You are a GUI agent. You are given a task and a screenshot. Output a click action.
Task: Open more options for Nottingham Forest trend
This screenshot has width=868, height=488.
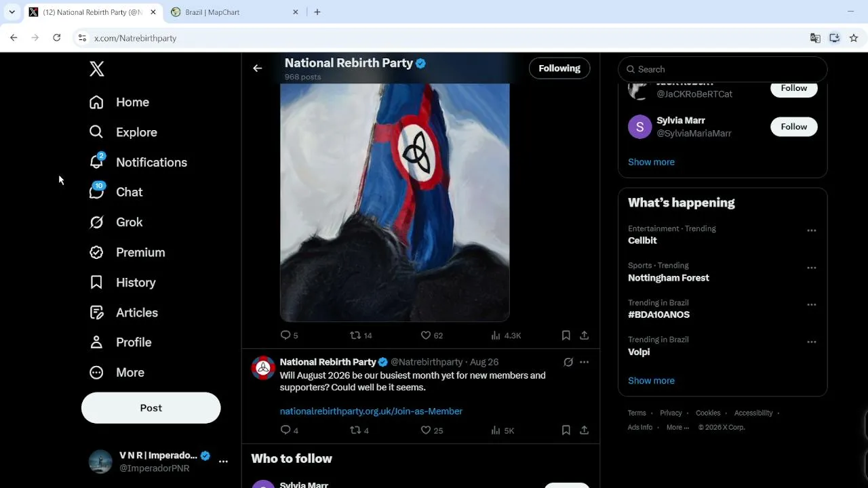tap(811, 268)
